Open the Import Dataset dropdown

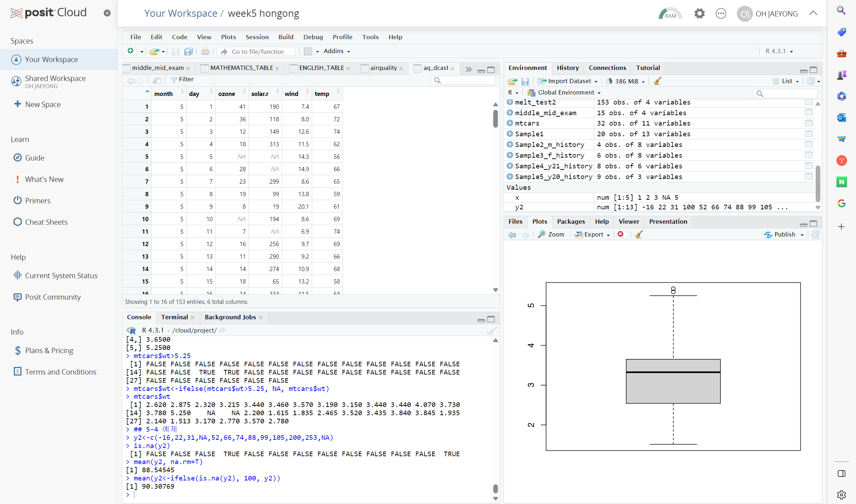(x=568, y=81)
